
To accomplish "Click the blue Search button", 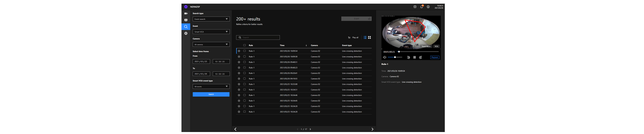I will coord(211,94).
